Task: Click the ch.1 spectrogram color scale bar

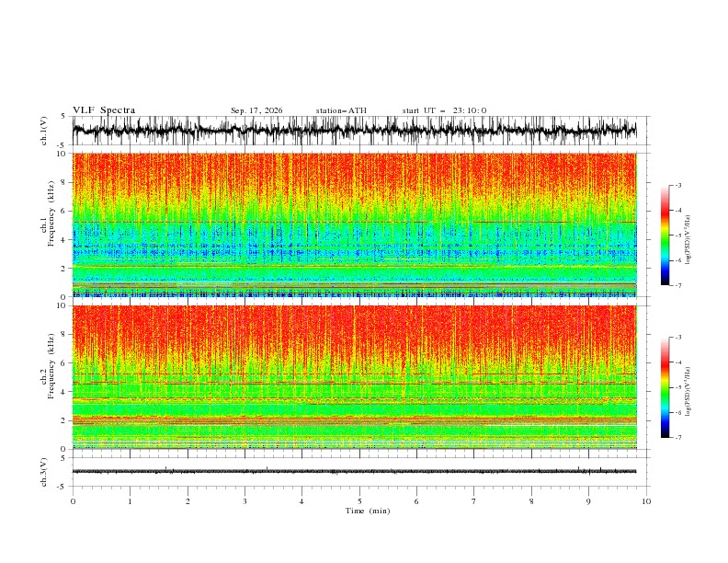Action: click(x=665, y=235)
